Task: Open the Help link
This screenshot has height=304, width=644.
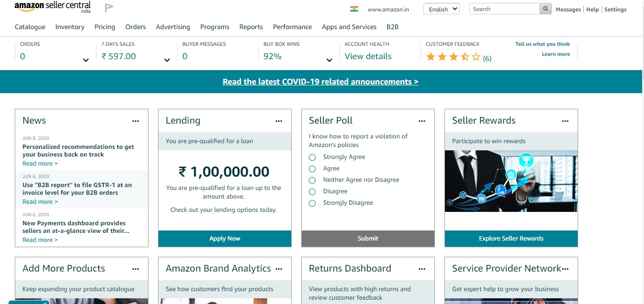Action: (592, 10)
